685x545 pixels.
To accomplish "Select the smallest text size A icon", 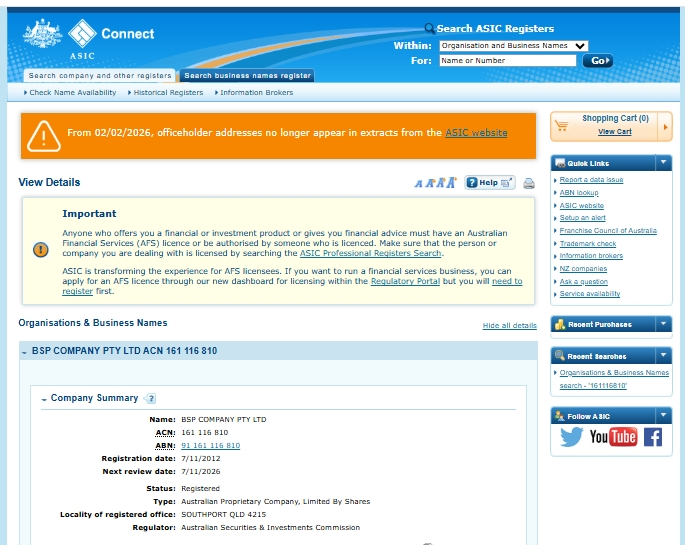I will (x=419, y=184).
